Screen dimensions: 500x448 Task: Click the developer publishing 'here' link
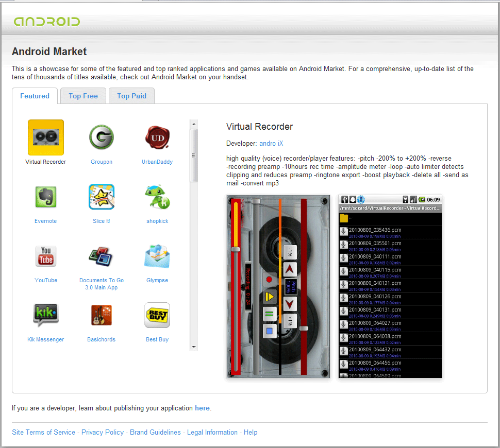203,408
